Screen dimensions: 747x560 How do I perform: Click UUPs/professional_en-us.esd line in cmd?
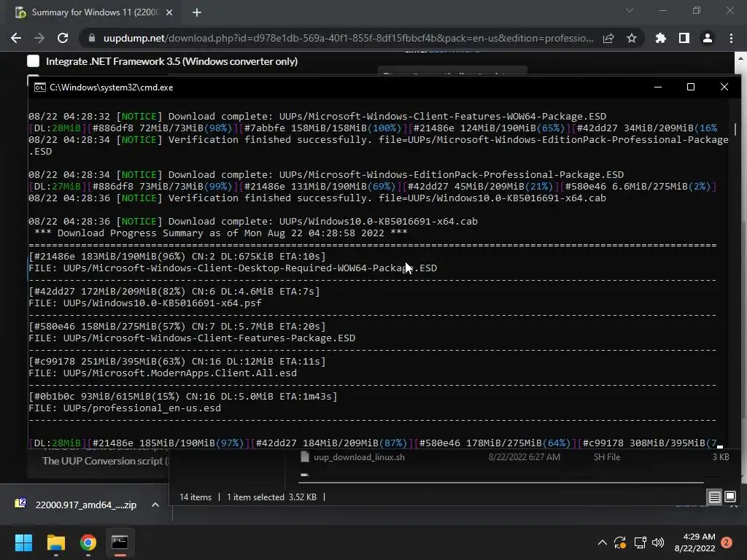[x=125, y=408]
